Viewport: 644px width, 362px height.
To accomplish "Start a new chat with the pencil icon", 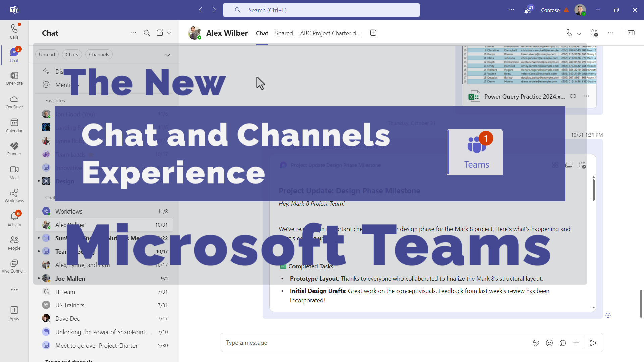I will pyautogui.click(x=159, y=33).
